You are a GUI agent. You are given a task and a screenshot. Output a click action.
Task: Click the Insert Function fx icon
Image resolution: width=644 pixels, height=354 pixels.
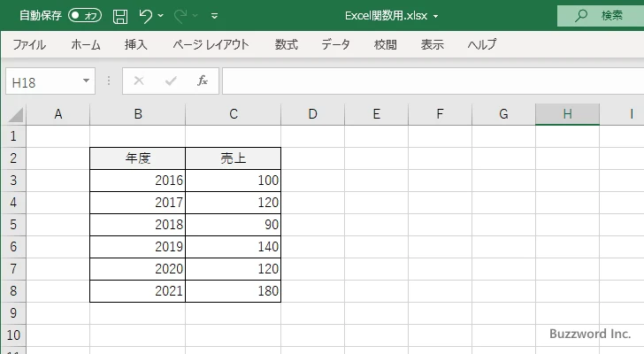pos(203,81)
